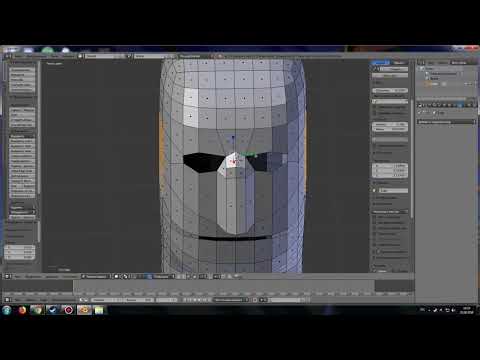Open Steam from the Windows taskbar
480x360 pixels.
coord(53,310)
